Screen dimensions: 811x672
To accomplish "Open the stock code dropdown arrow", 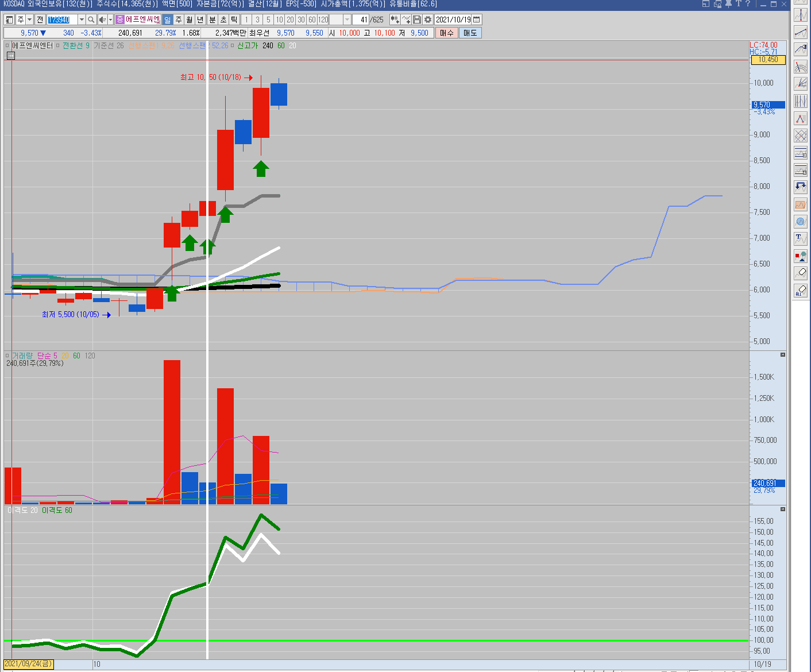I will click(81, 20).
